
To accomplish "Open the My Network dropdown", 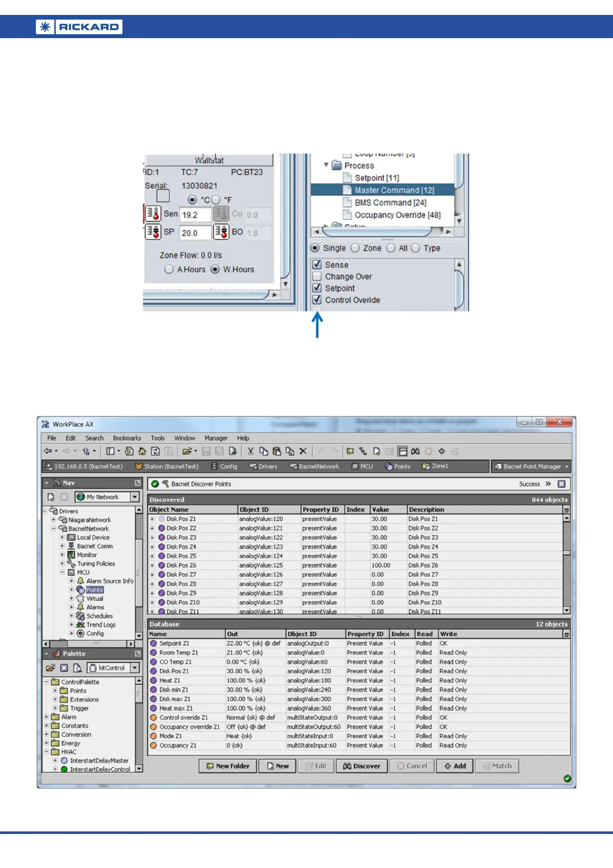I will click(x=135, y=497).
